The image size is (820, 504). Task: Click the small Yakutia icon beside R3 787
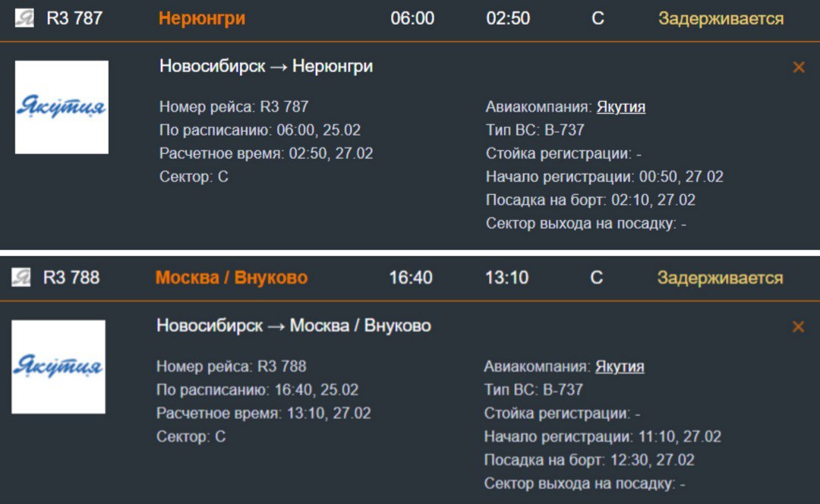point(24,18)
